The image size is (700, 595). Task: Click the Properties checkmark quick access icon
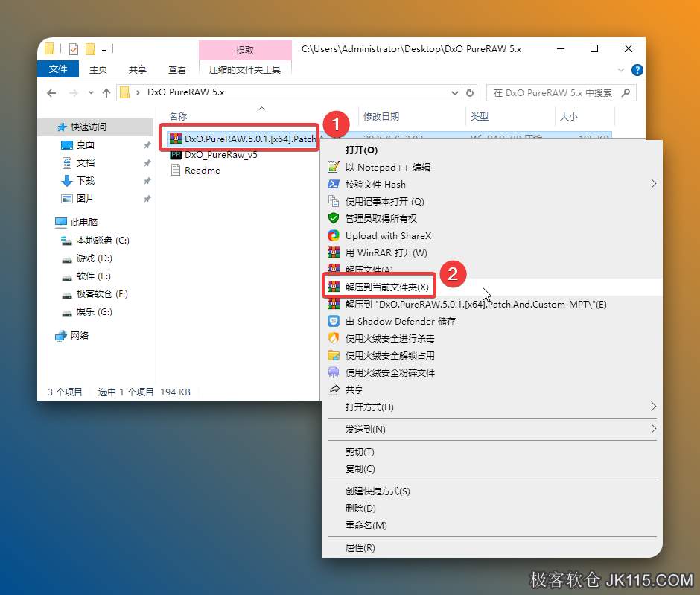74,48
